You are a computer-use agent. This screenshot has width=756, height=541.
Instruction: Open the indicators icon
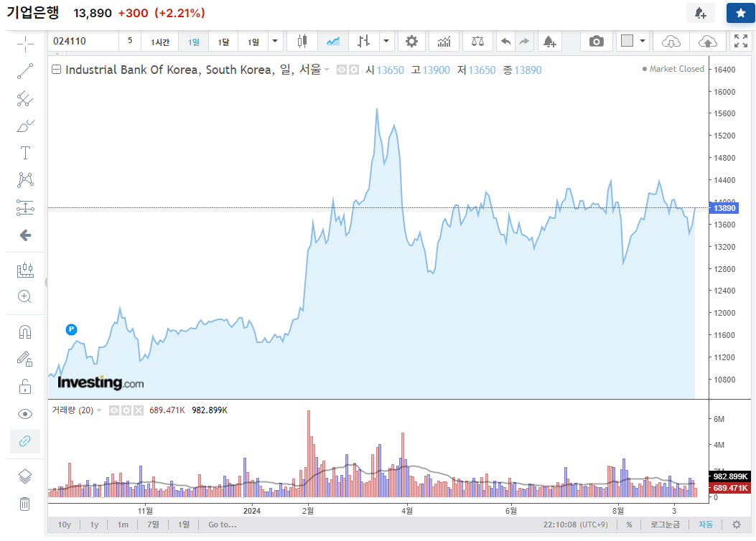coord(444,42)
